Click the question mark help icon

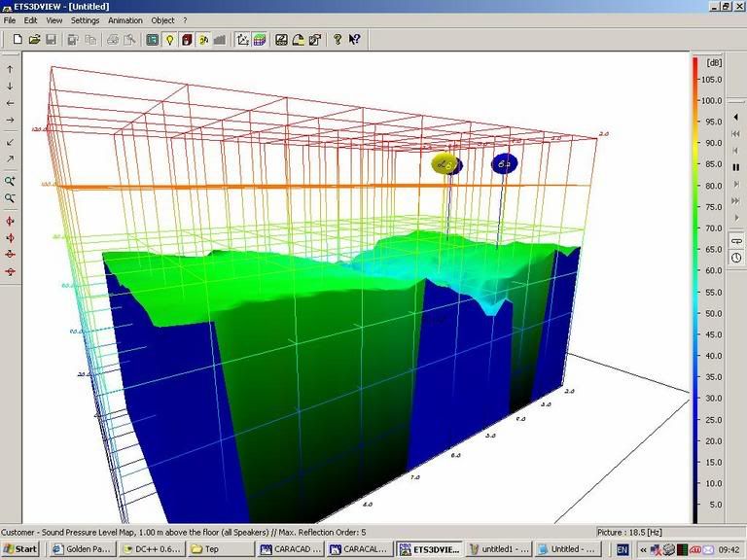pyautogui.click(x=338, y=40)
